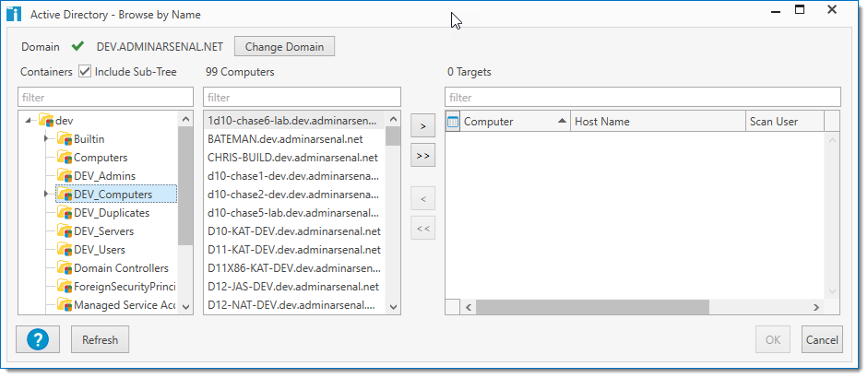
Task: Expand the DEV_Computers tree node
Action: tap(46, 195)
